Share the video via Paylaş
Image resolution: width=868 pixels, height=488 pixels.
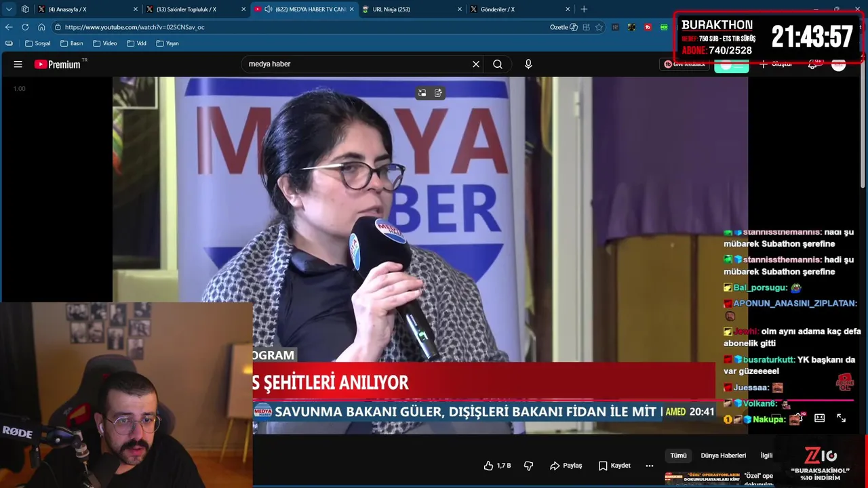[x=566, y=466]
